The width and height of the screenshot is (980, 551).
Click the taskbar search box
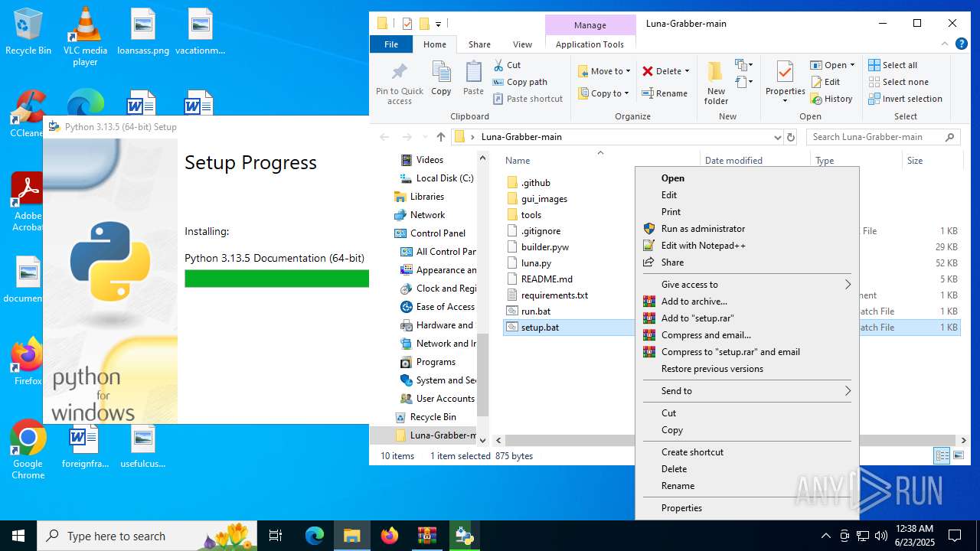[x=147, y=536]
